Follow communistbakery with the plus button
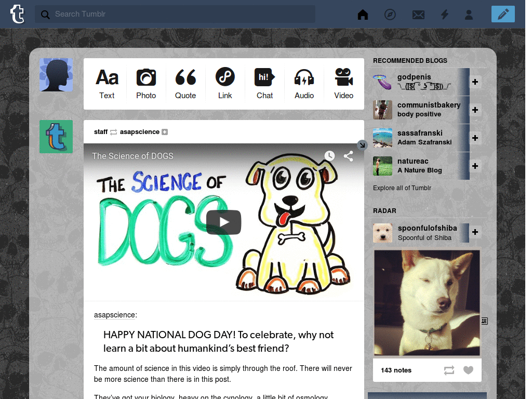Image resolution: width=532 pixels, height=399 pixels. point(475,110)
